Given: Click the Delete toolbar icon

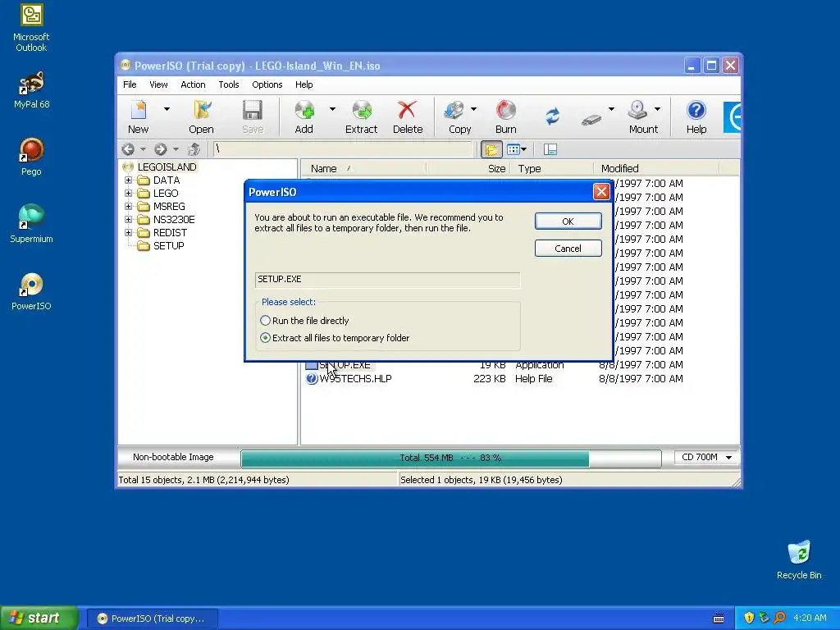Looking at the screenshot, I should [x=407, y=110].
